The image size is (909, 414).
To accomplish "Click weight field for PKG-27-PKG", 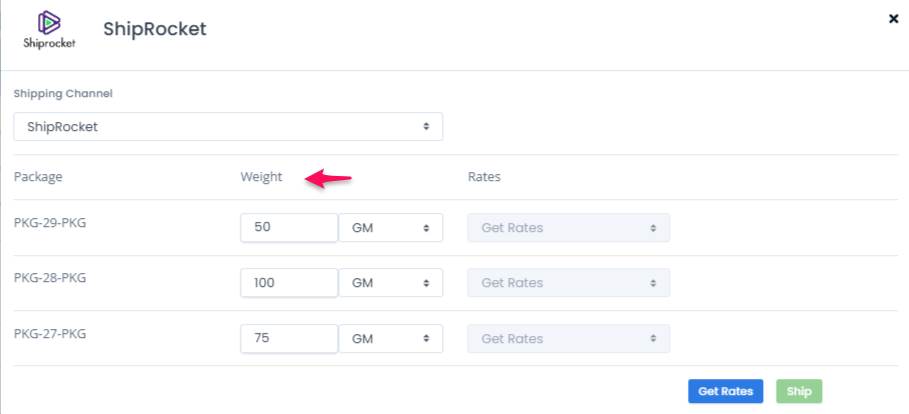I will pyautogui.click(x=289, y=338).
